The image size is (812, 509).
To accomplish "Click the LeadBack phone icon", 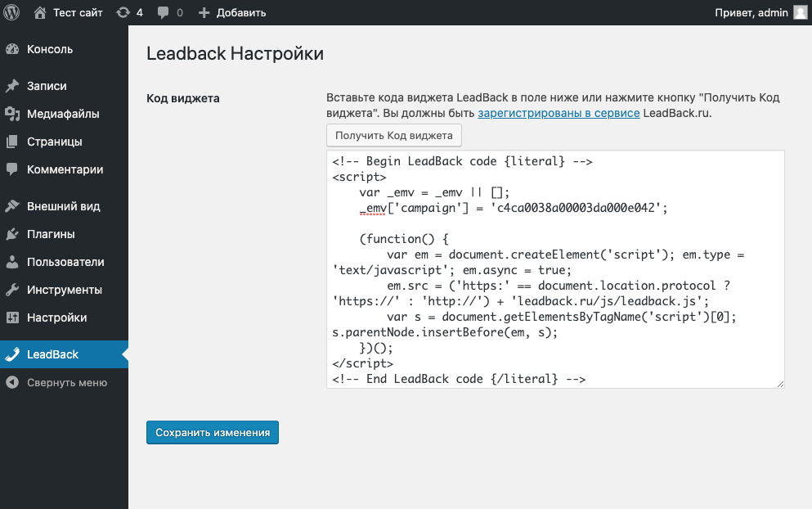I will tap(12, 354).
